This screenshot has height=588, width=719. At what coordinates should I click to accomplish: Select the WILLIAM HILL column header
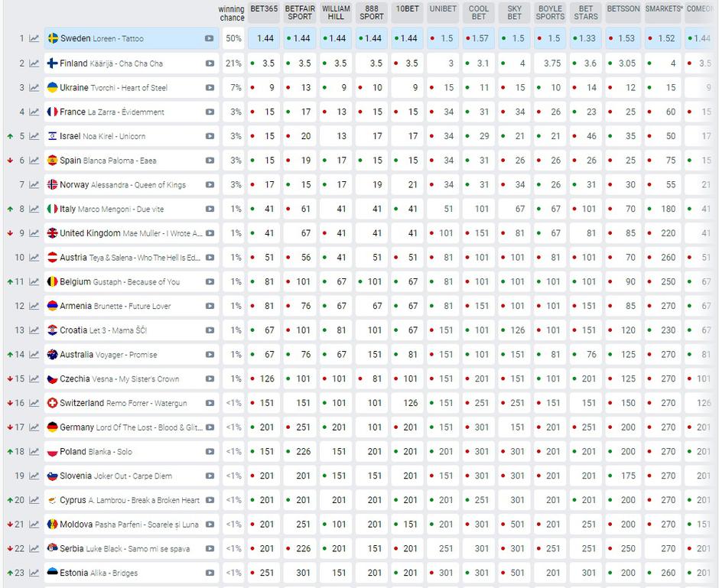click(x=336, y=13)
